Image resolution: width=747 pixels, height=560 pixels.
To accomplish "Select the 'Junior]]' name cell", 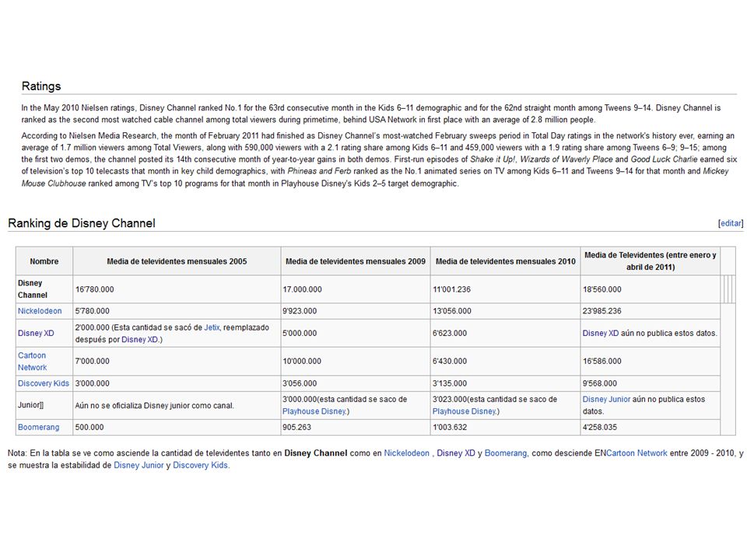I will coord(44,405).
